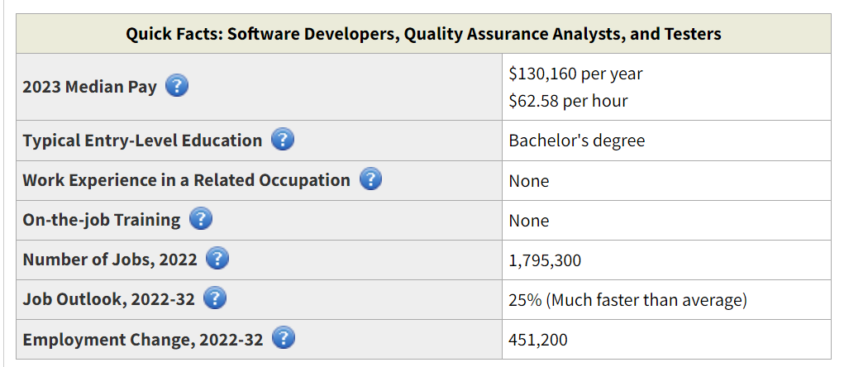Click the Employment Change question mark icon

284,339
